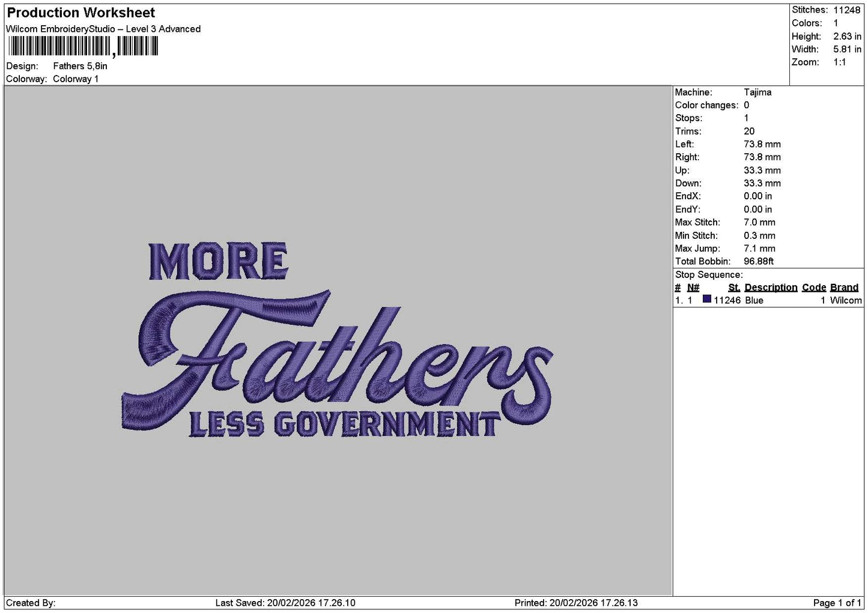
Task: Click the Colors value 1
Action: click(836, 23)
